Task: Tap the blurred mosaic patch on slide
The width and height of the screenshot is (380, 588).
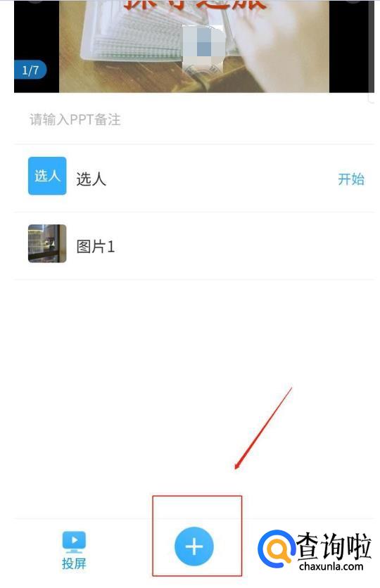Action: tap(203, 48)
